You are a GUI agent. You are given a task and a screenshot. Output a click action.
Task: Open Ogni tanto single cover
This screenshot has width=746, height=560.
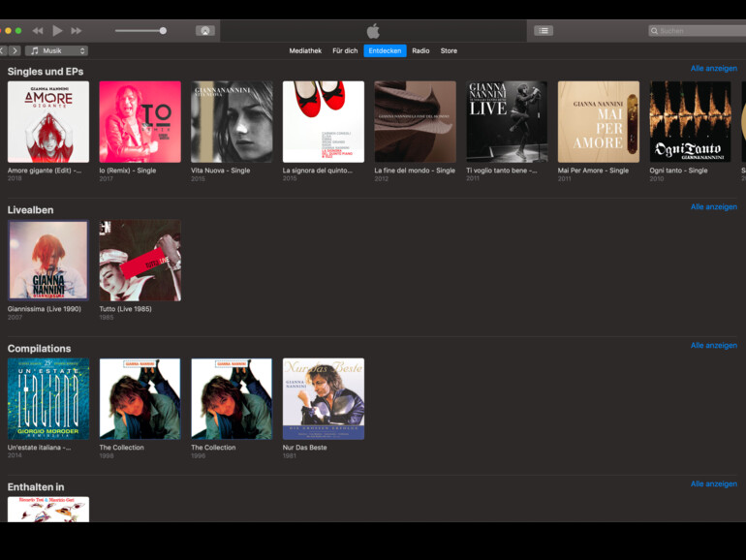691,122
